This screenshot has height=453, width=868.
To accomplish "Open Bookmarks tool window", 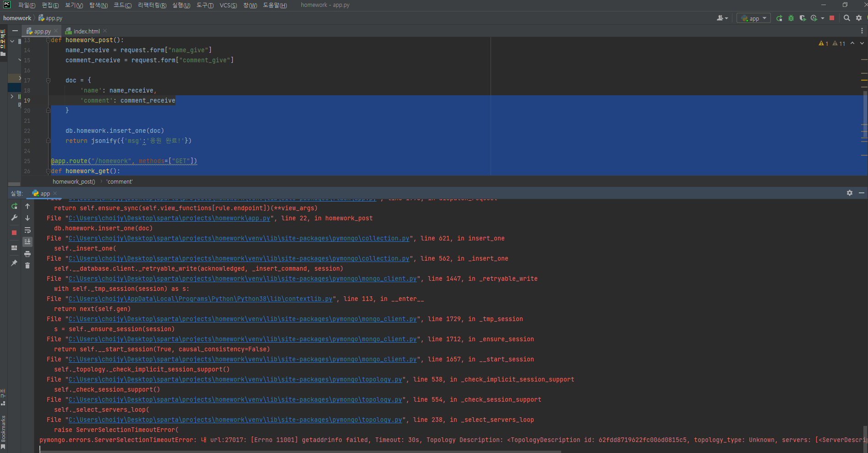I will 3,433.
